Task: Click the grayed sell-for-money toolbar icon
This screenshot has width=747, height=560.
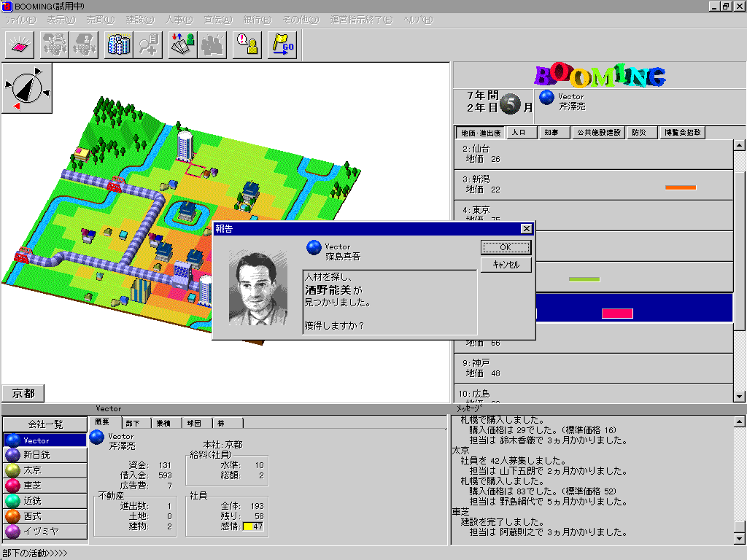Action: [x=84, y=45]
